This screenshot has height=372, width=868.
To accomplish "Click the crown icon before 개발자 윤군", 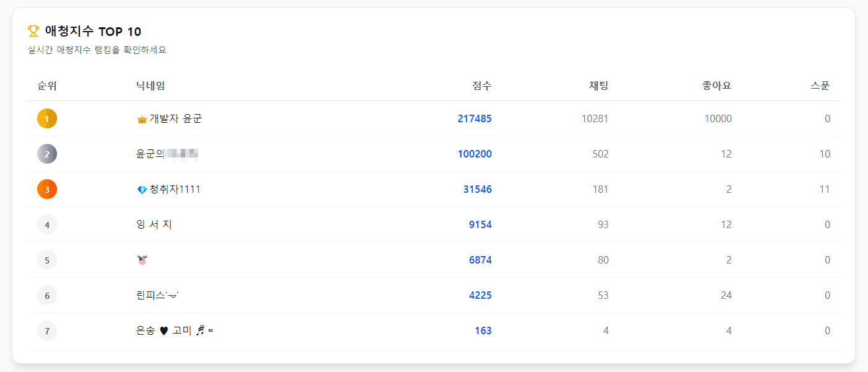I will click(x=142, y=119).
